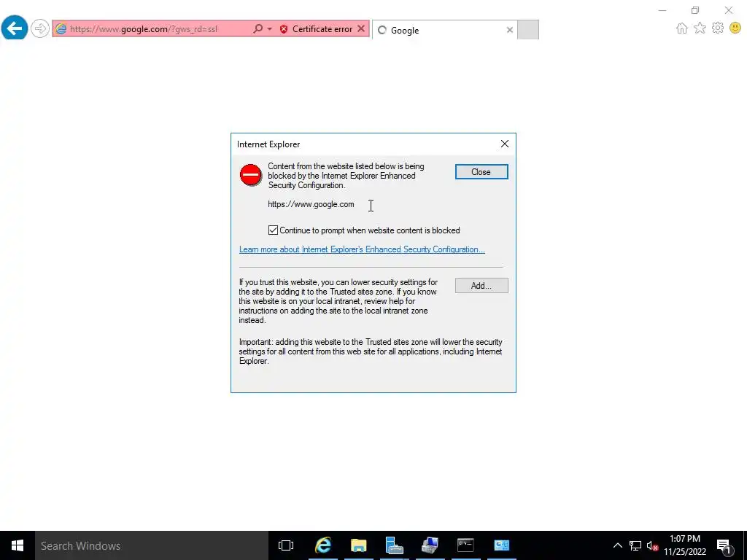747x560 pixels.
Task: Close the Google tab
Action: tap(510, 30)
